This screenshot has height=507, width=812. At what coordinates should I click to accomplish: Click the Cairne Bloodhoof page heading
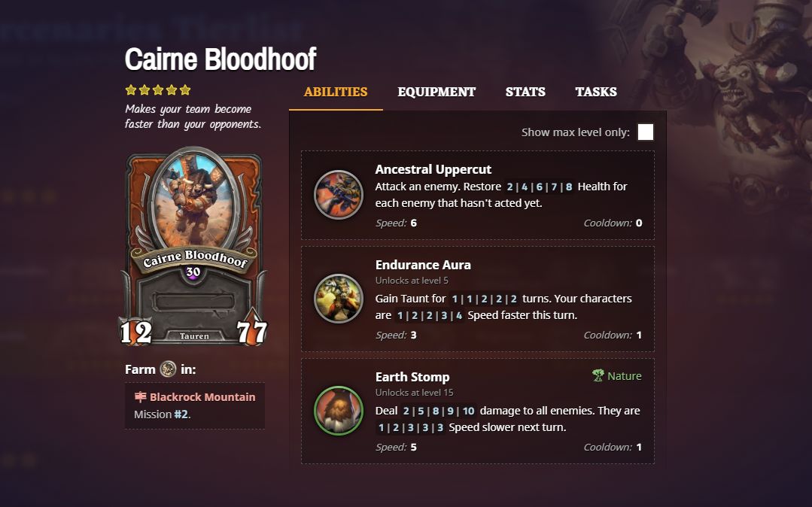point(220,59)
